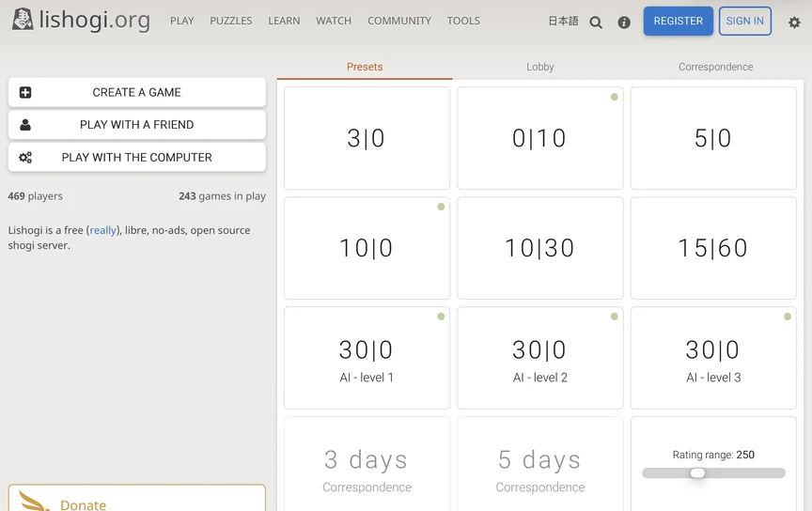Open the settings gear icon
The width and height of the screenshot is (812, 511).
click(794, 22)
